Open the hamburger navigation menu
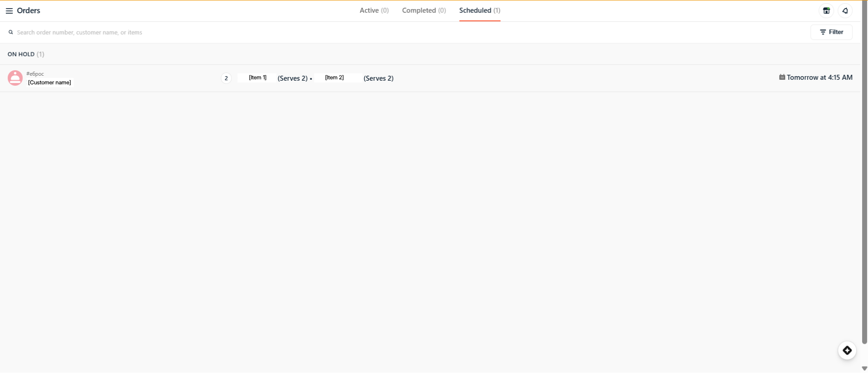This screenshot has height=373, width=868. pos(9,11)
